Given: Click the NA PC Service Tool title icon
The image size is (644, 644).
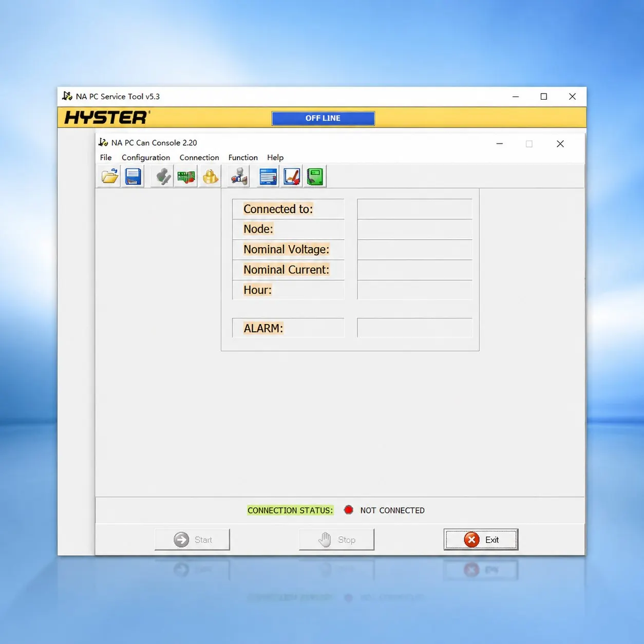Looking at the screenshot, I should click(x=67, y=96).
